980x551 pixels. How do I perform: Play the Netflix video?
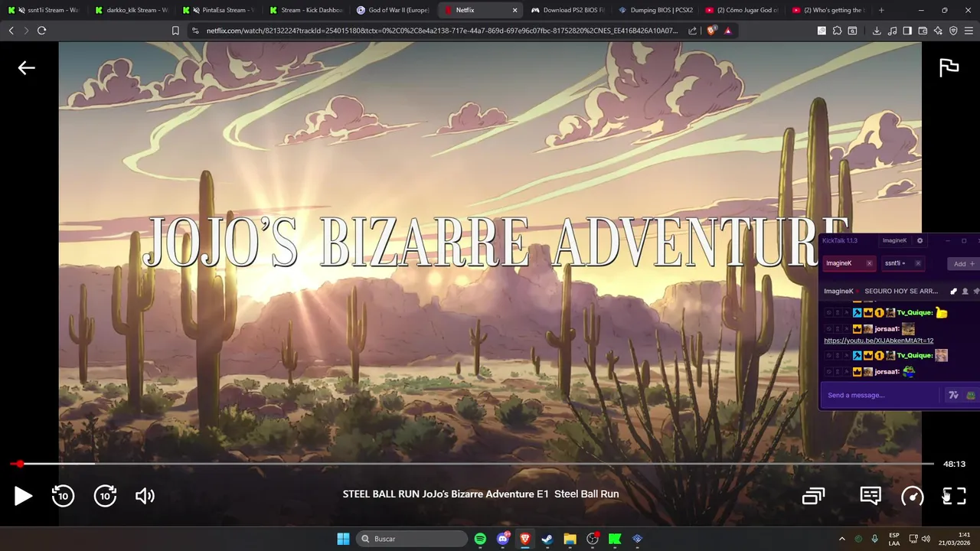click(x=23, y=496)
